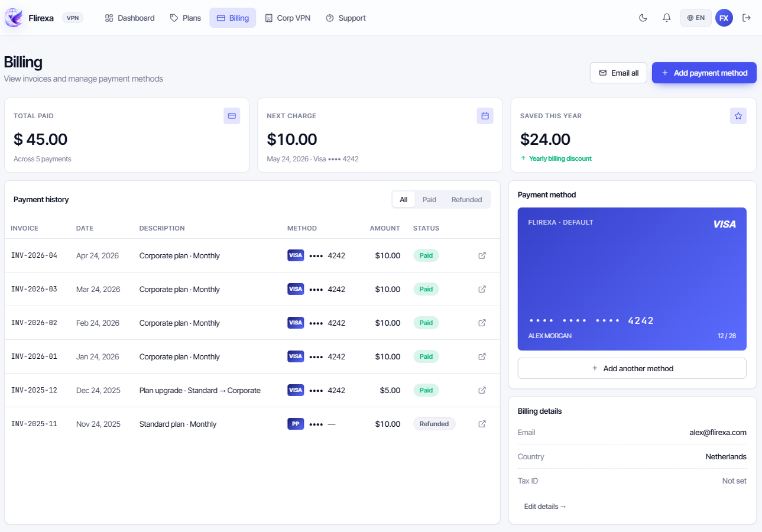
Task: Click the Amount column header
Action: [385, 228]
